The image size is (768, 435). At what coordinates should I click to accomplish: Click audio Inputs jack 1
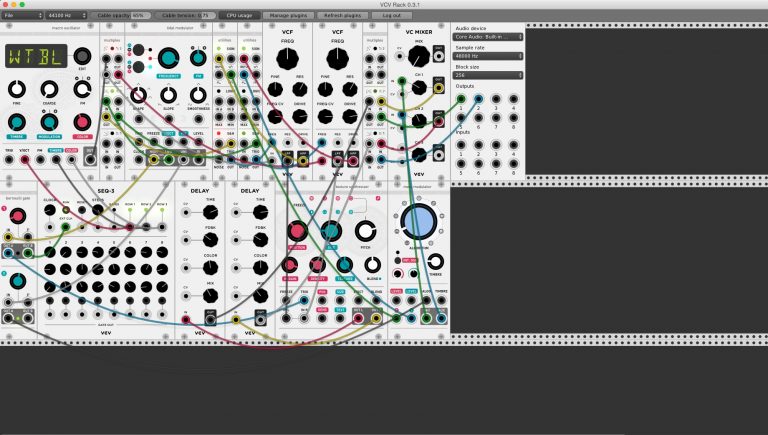(461, 145)
